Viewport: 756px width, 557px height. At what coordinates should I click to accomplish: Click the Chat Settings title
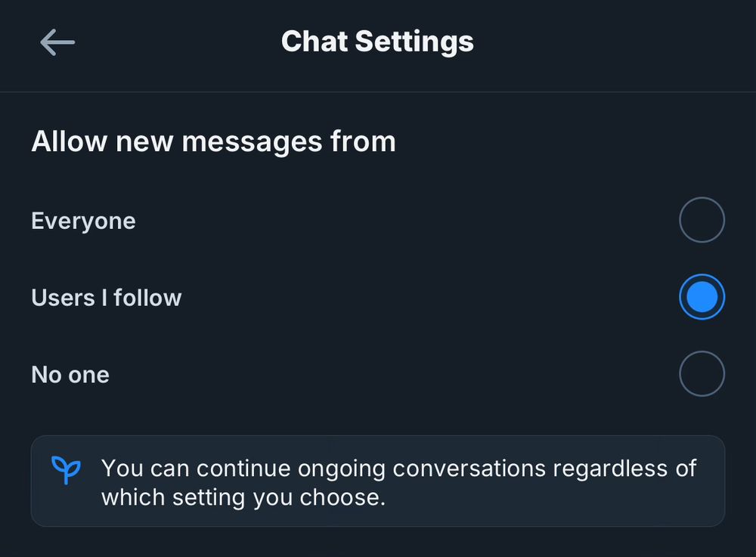(x=377, y=41)
